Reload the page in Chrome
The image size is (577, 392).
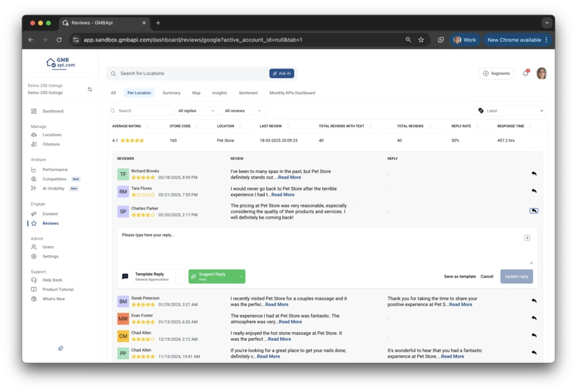point(59,40)
